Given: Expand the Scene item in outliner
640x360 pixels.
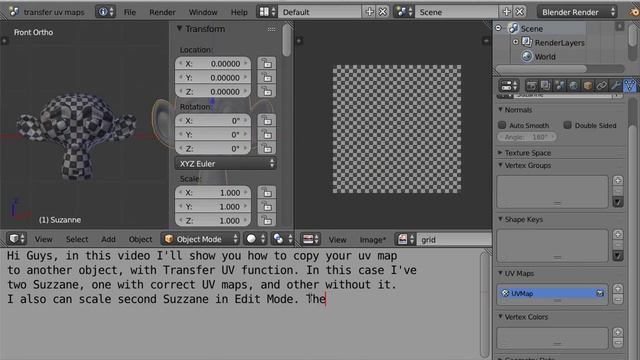Looking at the screenshot, I should pyautogui.click(x=498, y=28).
